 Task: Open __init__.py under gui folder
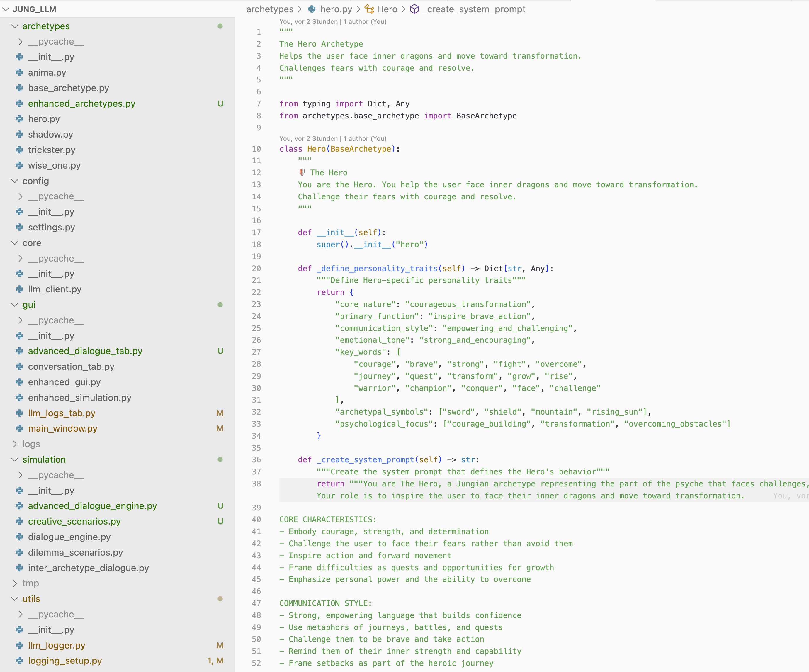tap(51, 336)
